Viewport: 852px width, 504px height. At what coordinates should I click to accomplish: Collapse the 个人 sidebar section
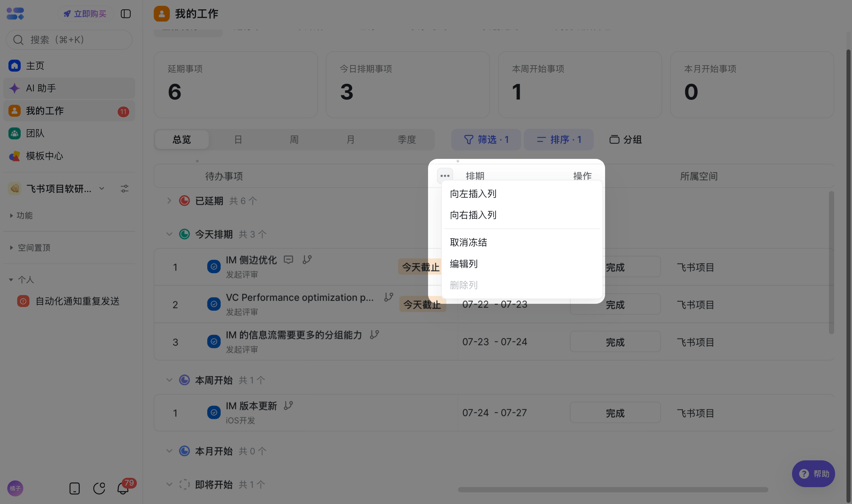[x=11, y=280]
